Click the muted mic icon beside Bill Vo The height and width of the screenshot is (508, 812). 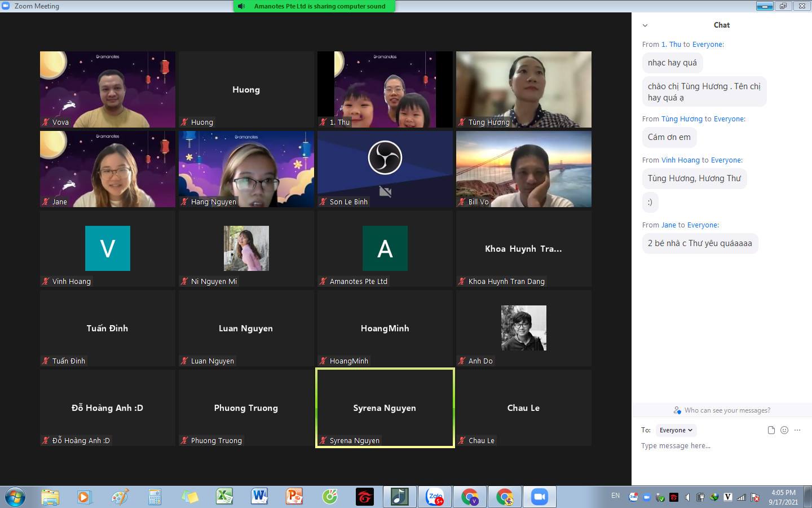point(462,202)
